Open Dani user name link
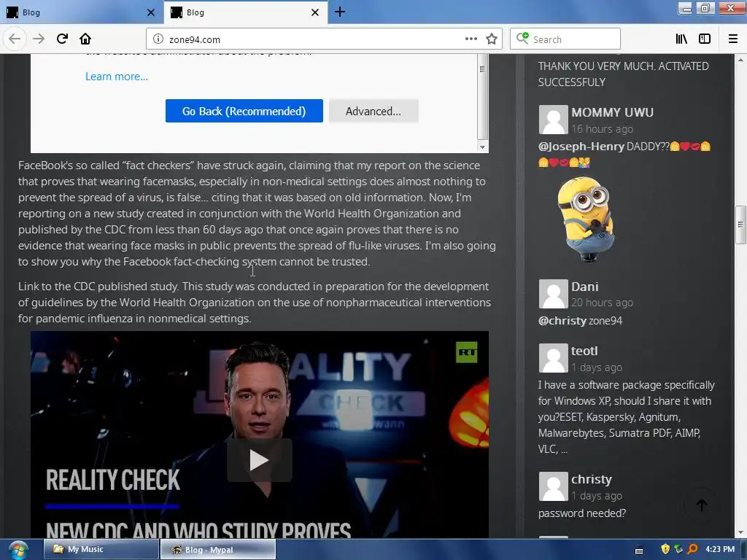 (x=584, y=287)
